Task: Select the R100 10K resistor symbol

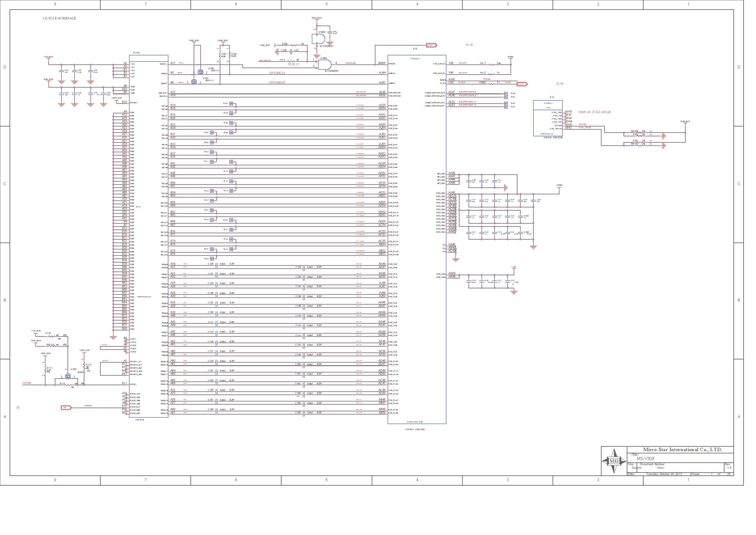Action: click(294, 45)
